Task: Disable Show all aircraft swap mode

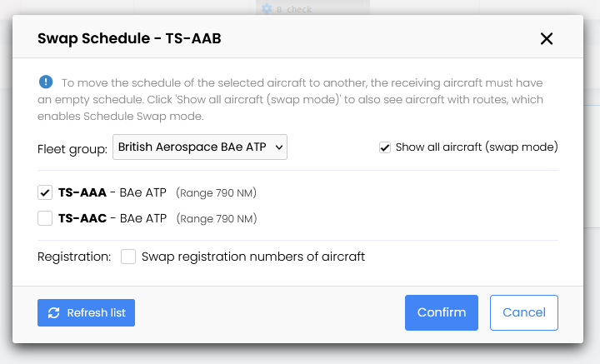Action: click(385, 147)
